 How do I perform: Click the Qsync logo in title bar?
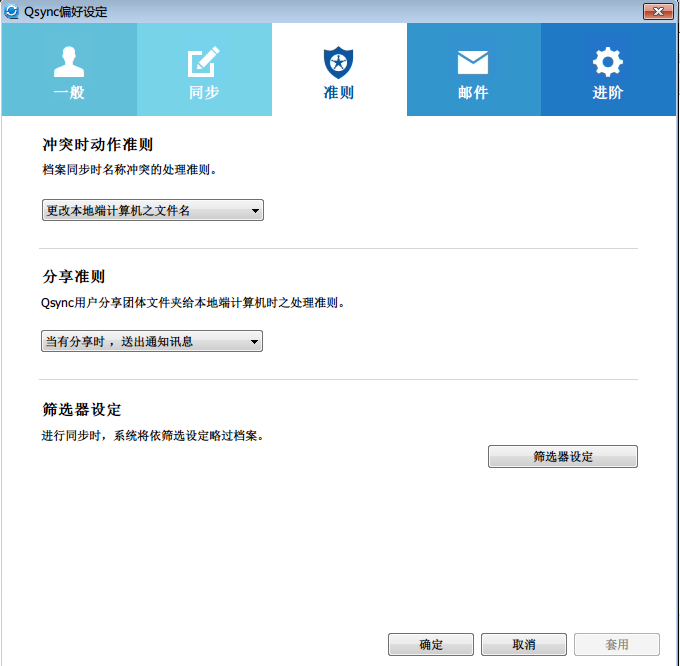[12, 11]
